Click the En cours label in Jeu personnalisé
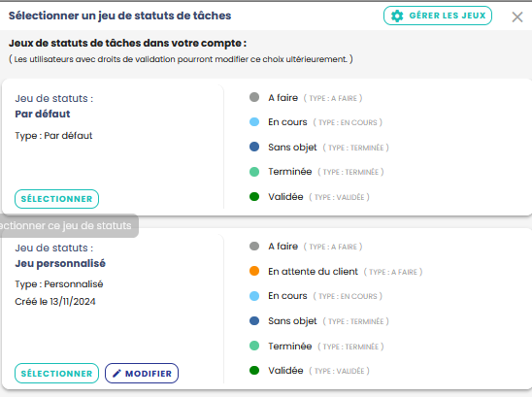532x397 pixels. [287, 296]
